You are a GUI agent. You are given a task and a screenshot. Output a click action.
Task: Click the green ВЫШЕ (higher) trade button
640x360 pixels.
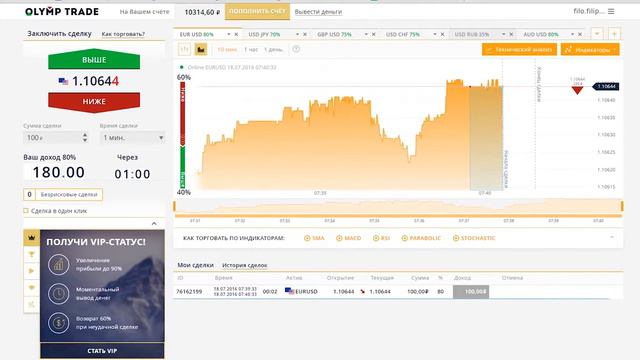(x=94, y=60)
